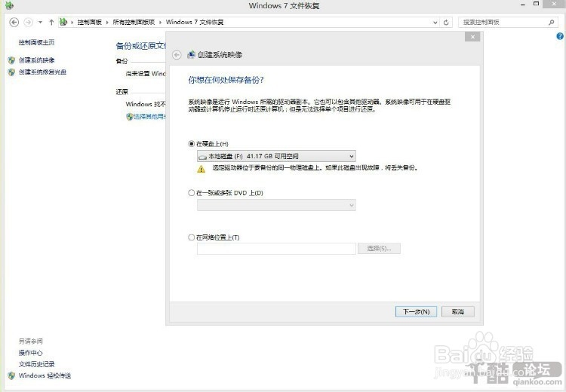Click 取消 to cancel the wizard

click(458, 311)
